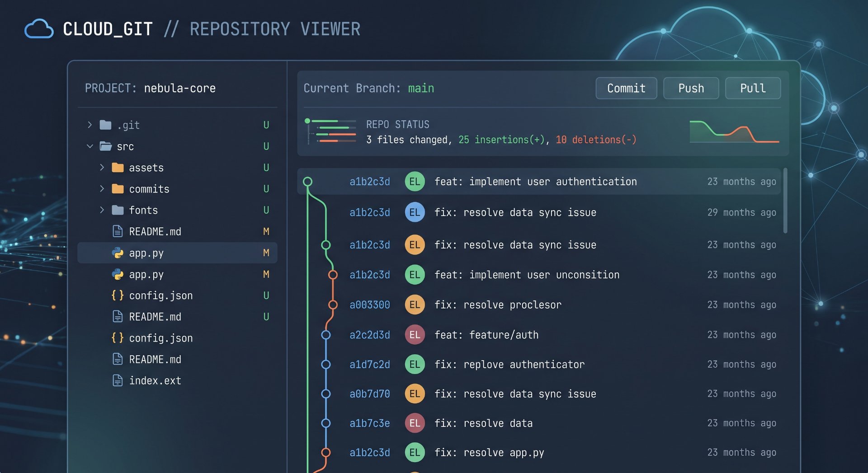Expand the commits folder chevron
Screen dimensions: 868x473
(x=102, y=189)
